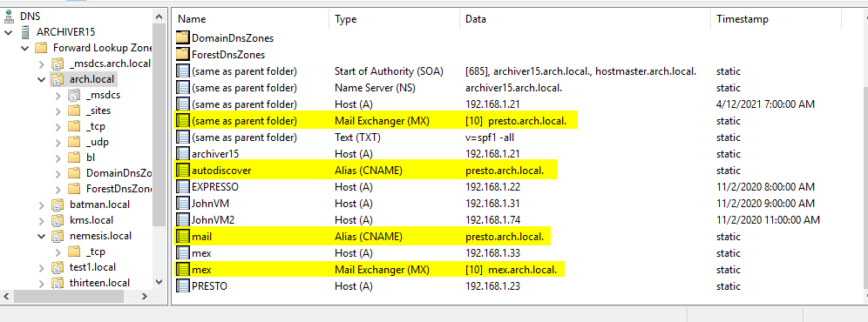
Task: Click the Forward Lookup Zones folder icon
Action: tap(41, 48)
